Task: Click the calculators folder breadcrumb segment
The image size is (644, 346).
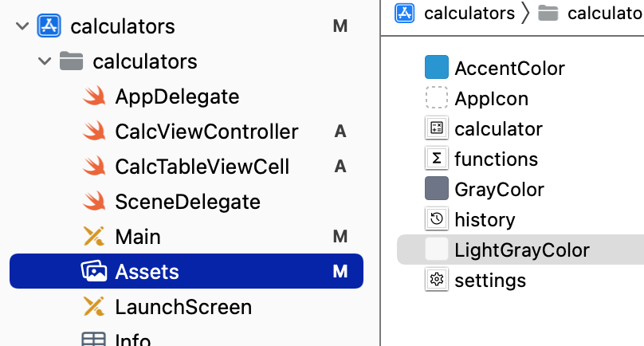Action: pyautogui.click(x=591, y=13)
